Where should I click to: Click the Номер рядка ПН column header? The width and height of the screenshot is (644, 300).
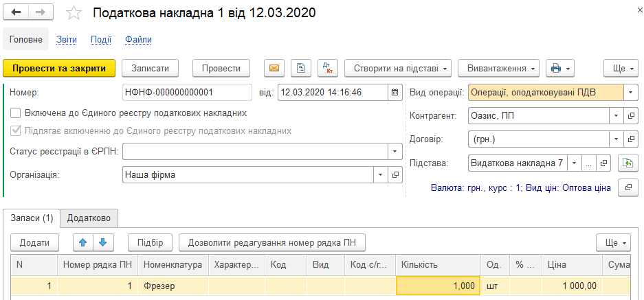[x=98, y=265]
